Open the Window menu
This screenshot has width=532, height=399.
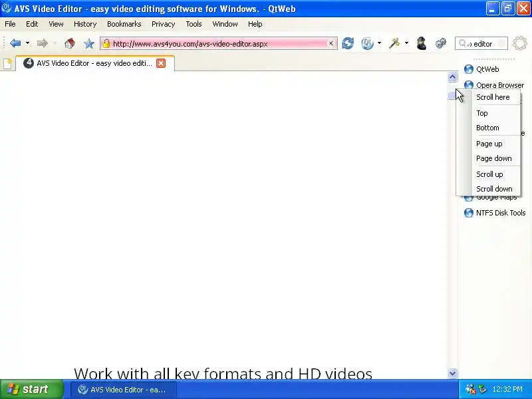[225, 24]
